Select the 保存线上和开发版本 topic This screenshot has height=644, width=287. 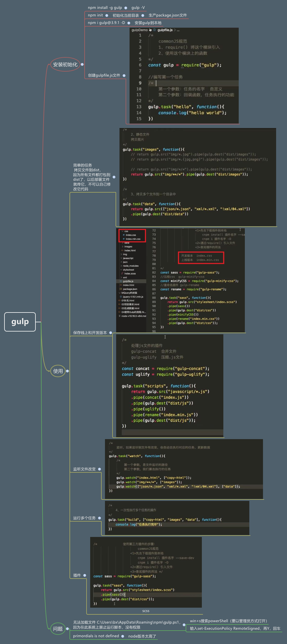pyautogui.click(x=90, y=333)
